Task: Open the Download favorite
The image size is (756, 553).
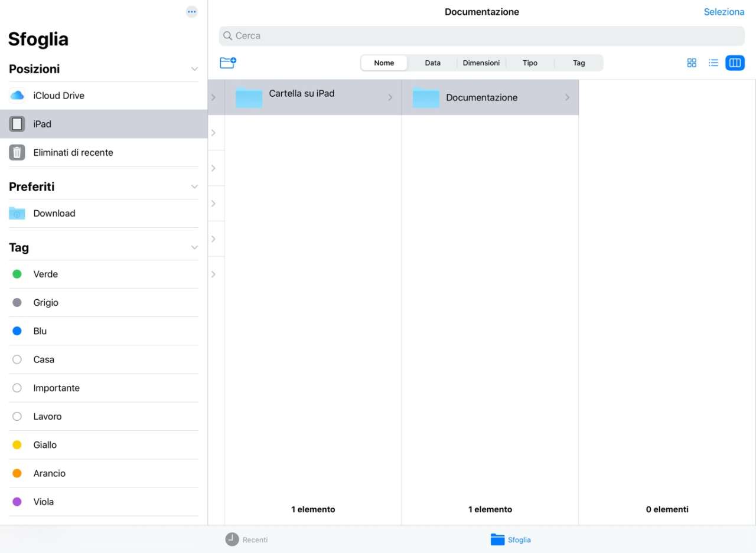Action: (x=104, y=213)
